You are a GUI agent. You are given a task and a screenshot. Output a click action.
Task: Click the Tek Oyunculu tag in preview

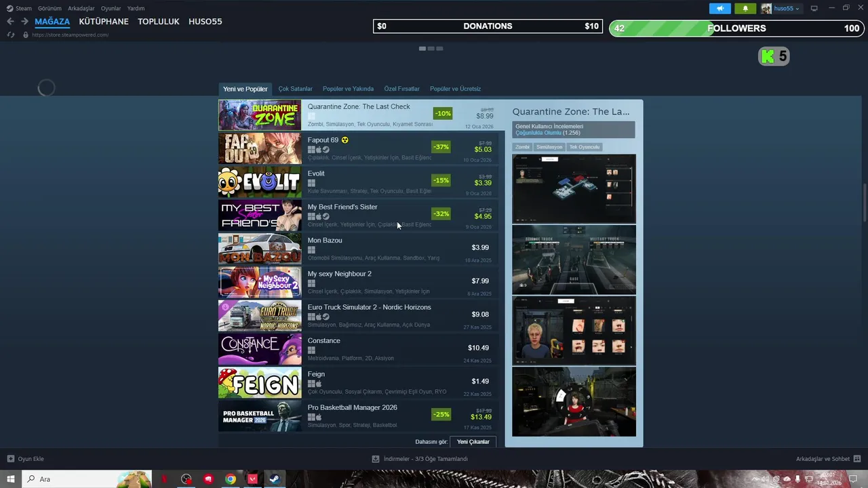click(585, 147)
